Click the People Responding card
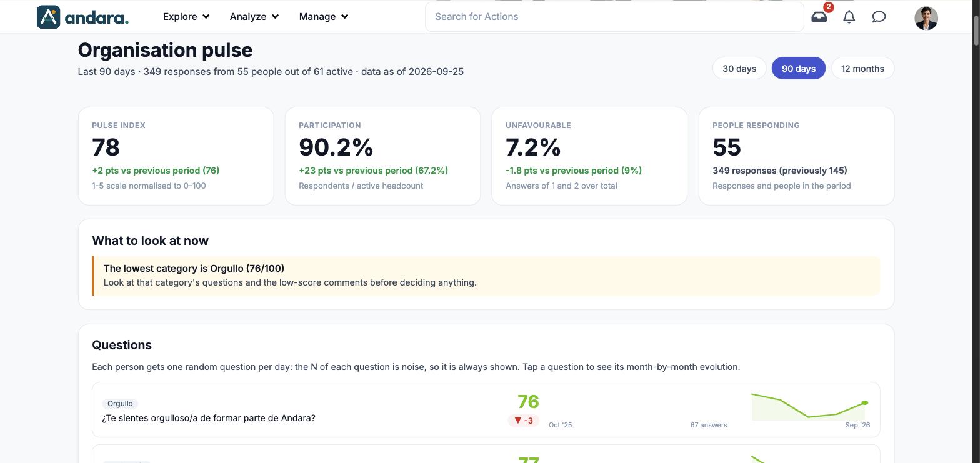Screen dimensions: 980x463 [796, 156]
